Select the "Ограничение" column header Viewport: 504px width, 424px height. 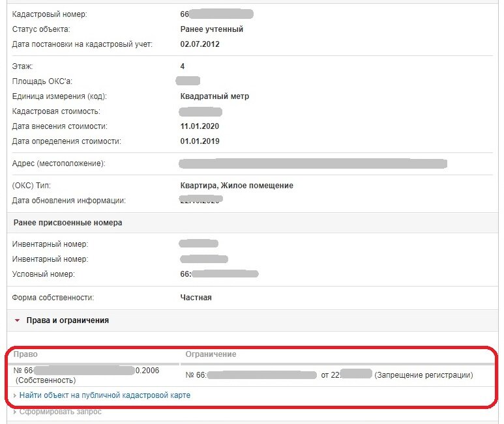pyautogui.click(x=211, y=354)
